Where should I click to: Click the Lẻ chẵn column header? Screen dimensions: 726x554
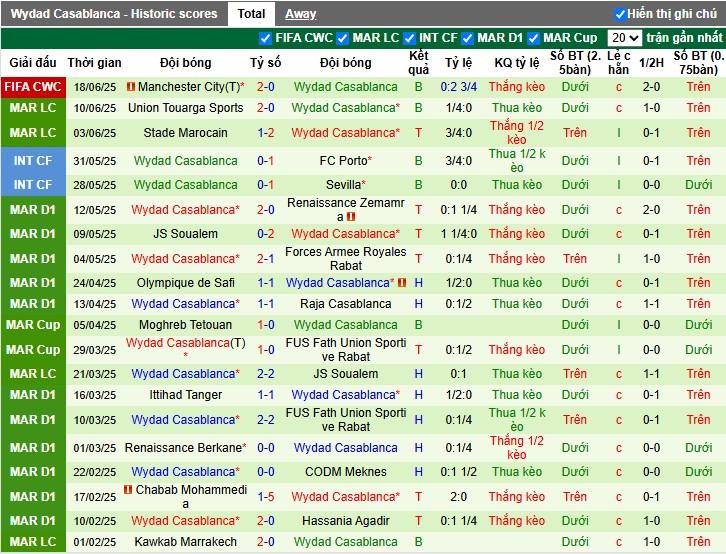coord(619,63)
